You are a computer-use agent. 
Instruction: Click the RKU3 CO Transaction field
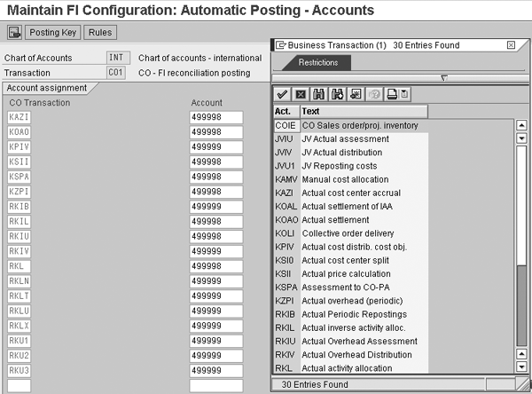(x=19, y=371)
